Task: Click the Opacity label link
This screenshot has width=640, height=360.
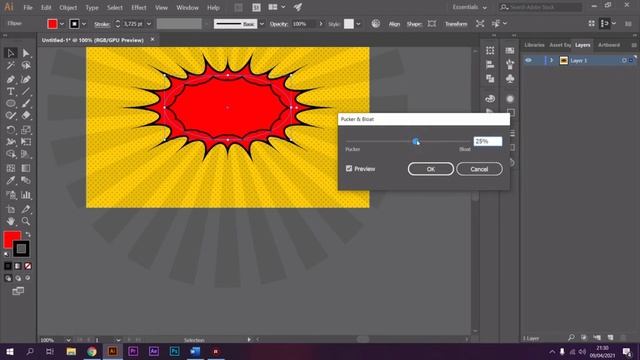Action: (279, 24)
